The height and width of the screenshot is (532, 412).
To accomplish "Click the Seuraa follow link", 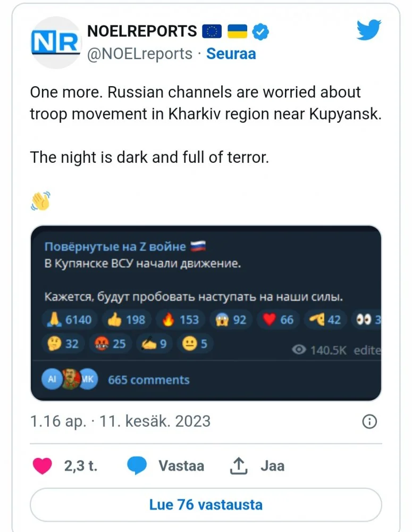I will pyautogui.click(x=231, y=54).
